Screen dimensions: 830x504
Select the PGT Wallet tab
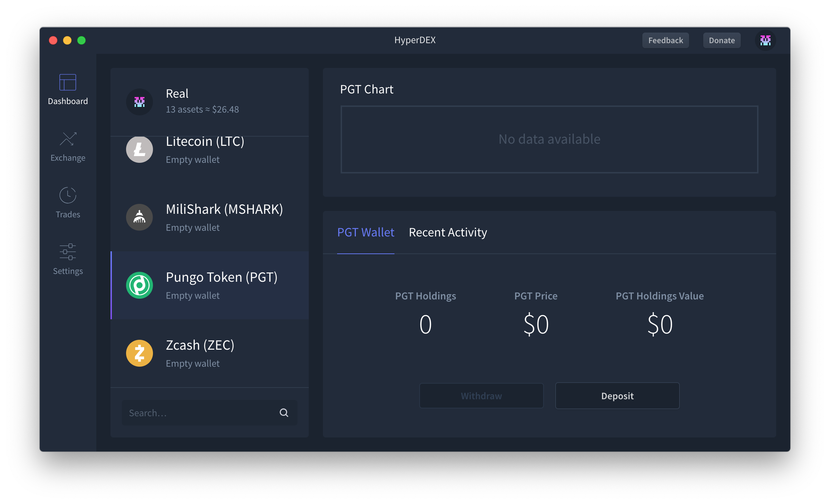[365, 233]
